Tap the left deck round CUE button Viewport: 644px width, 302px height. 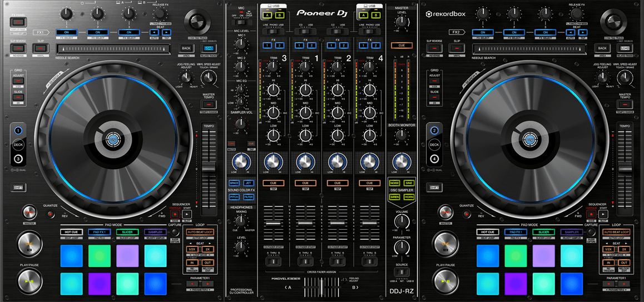pyautogui.click(x=29, y=243)
